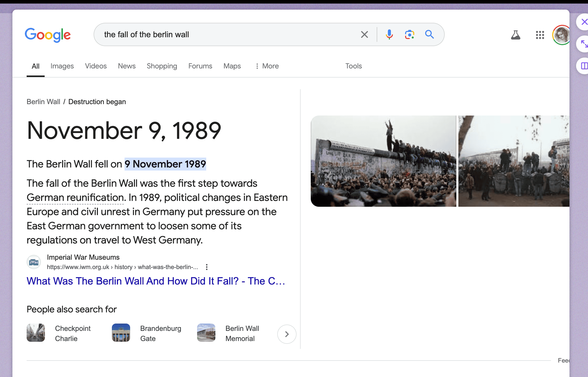This screenshot has width=588, height=377.
Task: Switch to the Images tab
Action: (x=62, y=66)
